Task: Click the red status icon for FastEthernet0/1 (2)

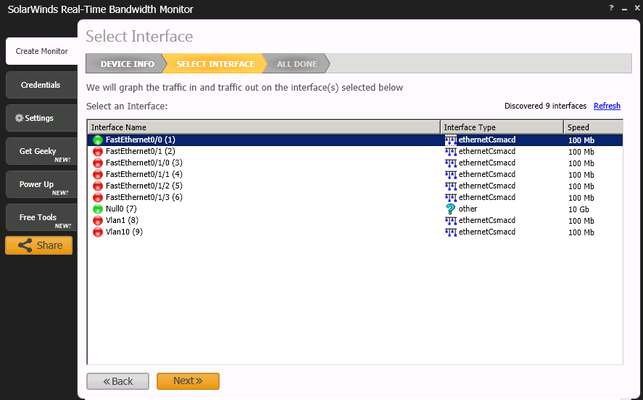Action: [x=98, y=151]
